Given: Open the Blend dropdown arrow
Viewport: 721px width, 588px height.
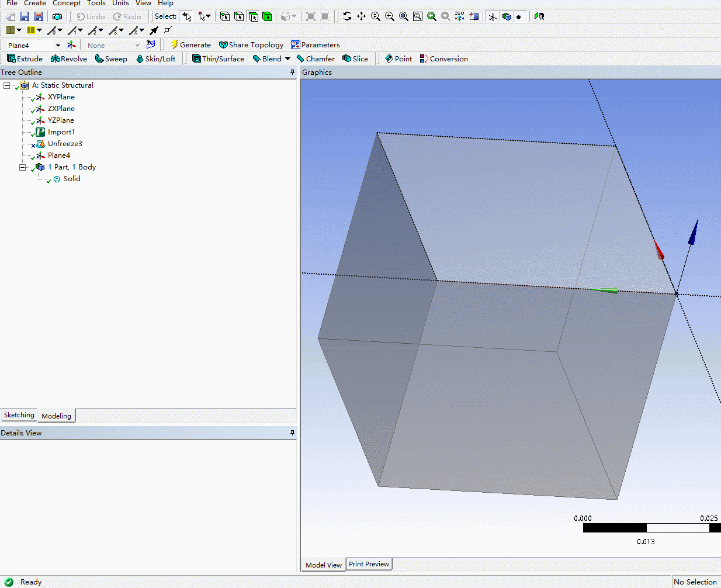Looking at the screenshot, I should 288,58.
